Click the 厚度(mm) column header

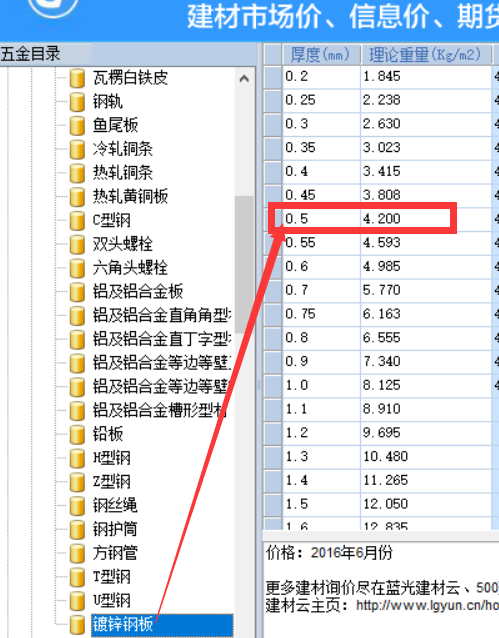(x=321, y=55)
